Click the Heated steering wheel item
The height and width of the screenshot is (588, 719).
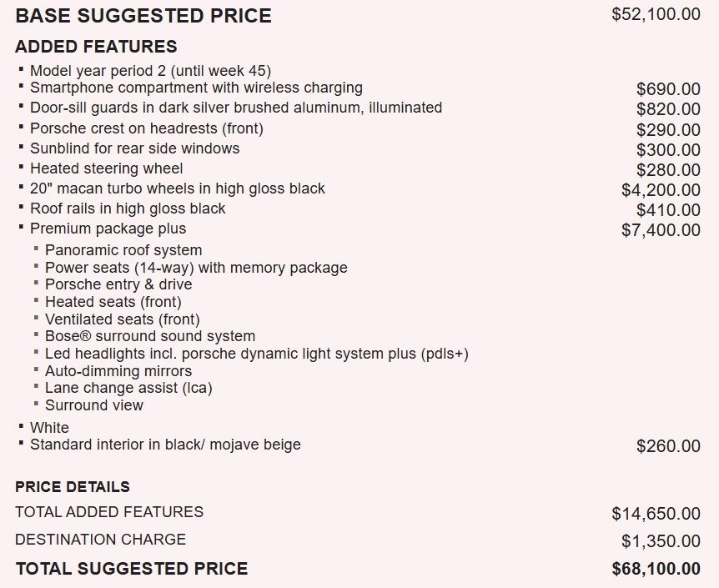coord(107,168)
